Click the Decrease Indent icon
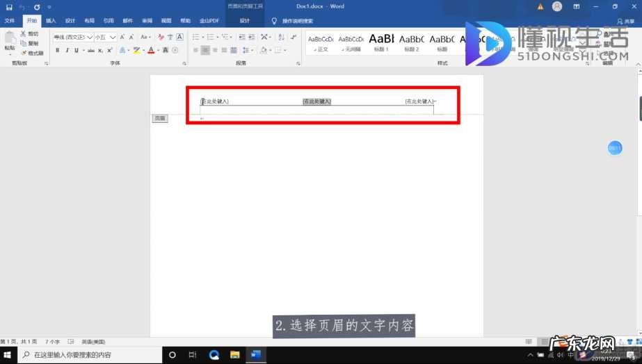 coord(242,37)
